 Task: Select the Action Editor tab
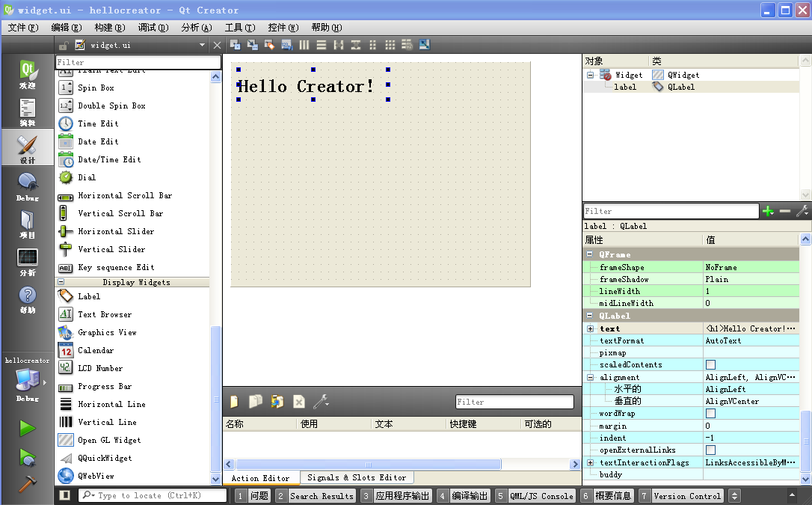(x=260, y=478)
